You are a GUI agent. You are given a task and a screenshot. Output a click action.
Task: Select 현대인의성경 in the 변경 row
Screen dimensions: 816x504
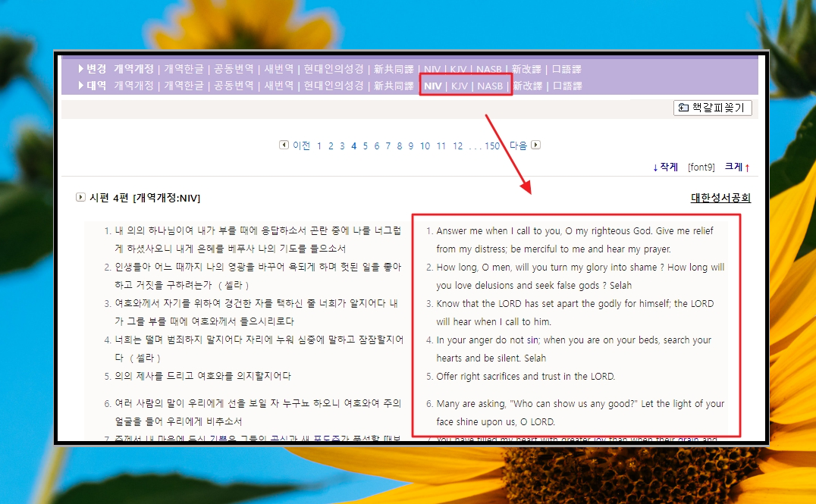click(x=334, y=69)
